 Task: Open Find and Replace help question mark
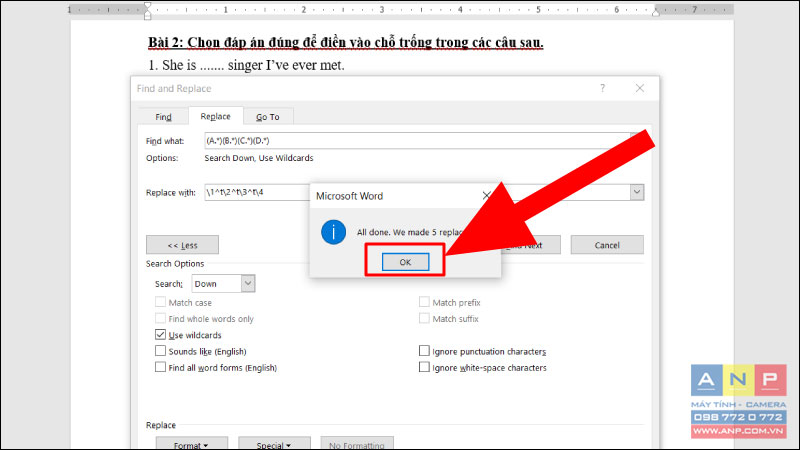[x=603, y=88]
